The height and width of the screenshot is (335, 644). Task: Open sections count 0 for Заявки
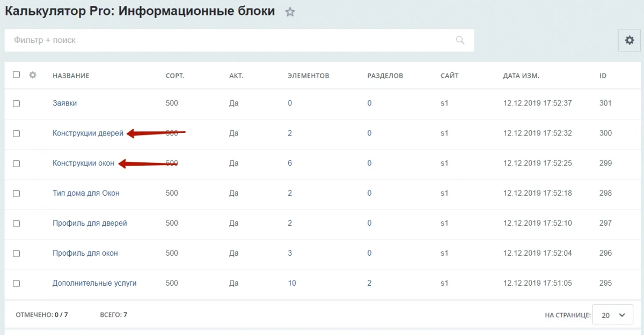click(x=369, y=103)
